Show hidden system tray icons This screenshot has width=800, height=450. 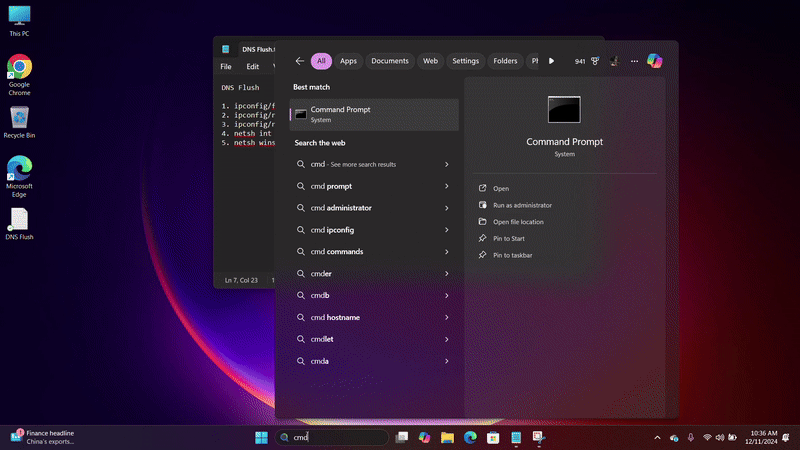pos(657,438)
